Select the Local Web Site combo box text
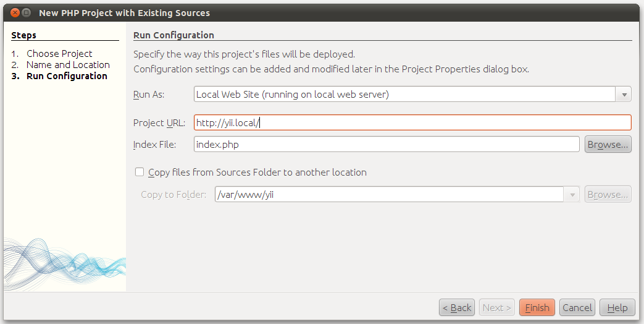This screenshot has width=644, height=324. tap(404, 95)
